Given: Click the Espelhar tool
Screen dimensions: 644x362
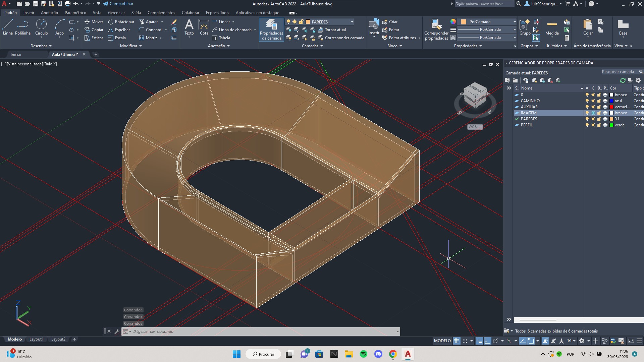Looking at the screenshot, I should 119,30.
